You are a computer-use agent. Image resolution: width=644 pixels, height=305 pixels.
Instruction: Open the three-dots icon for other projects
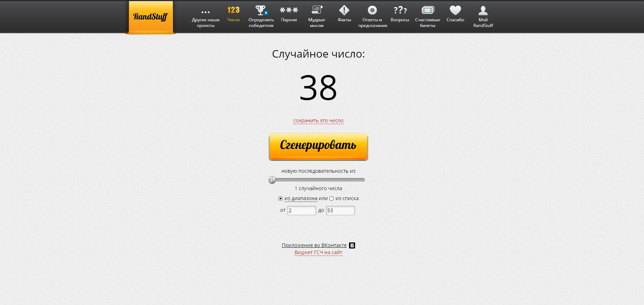tap(206, 12)
